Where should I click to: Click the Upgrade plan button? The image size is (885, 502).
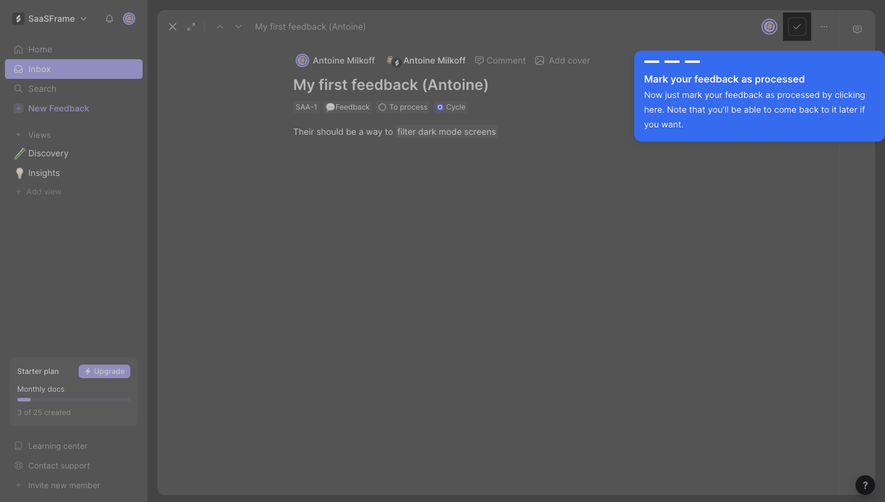click(x=104, y=371)
